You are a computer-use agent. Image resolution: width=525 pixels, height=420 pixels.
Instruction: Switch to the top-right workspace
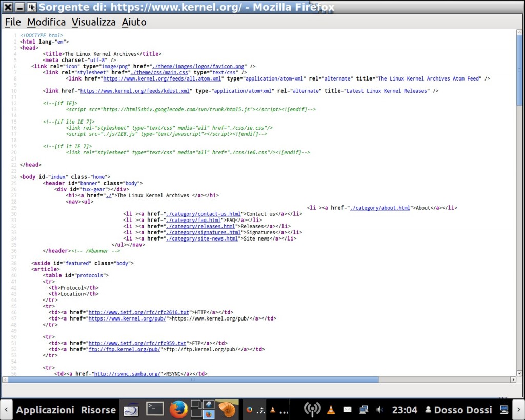[x=209, y=404]
